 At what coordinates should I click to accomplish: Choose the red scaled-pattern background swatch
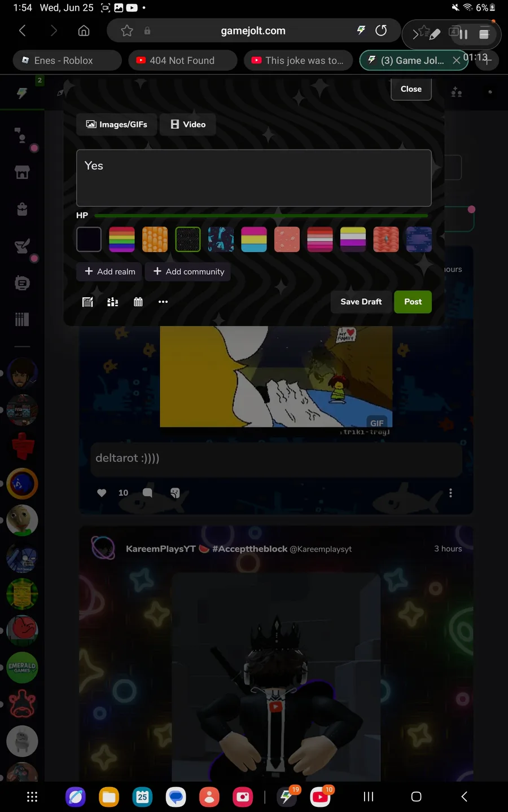pos(386,240)
